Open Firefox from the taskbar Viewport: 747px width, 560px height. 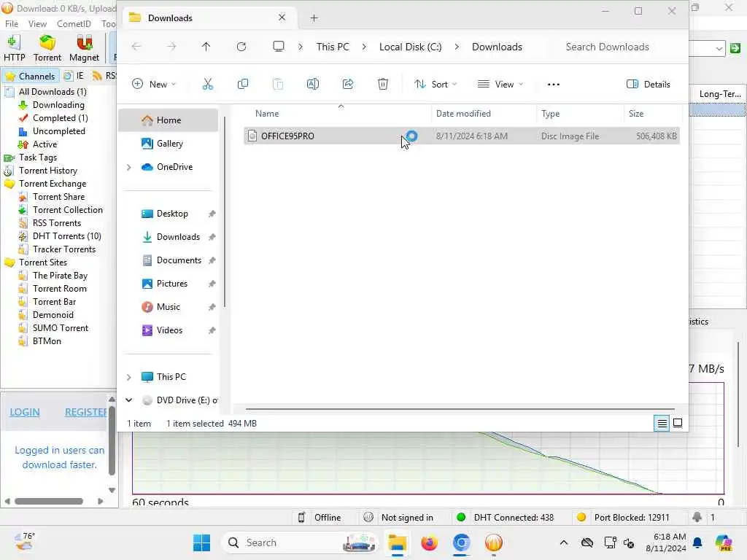coord(429,542)
